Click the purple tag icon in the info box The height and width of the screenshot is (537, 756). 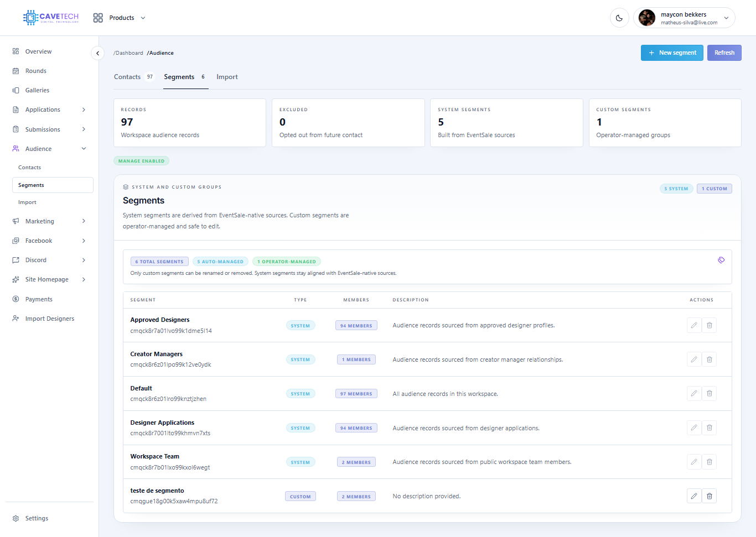[x=721, y=260]
